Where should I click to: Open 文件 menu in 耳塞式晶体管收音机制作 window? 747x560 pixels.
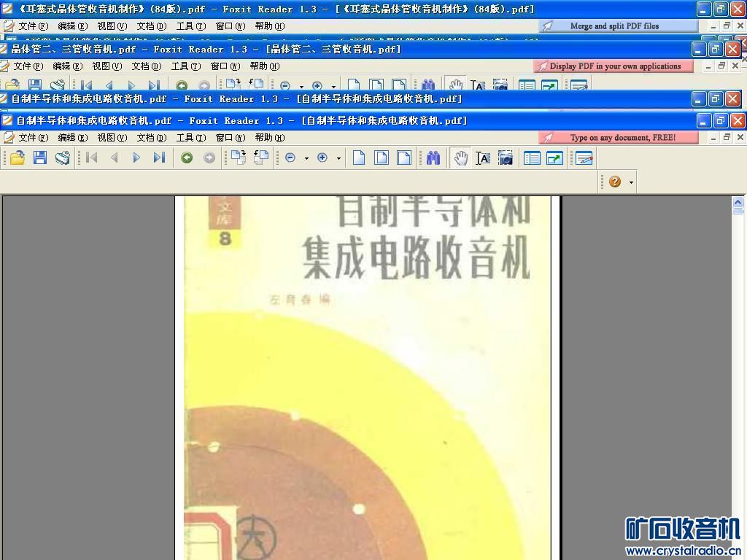click(33, 26)
